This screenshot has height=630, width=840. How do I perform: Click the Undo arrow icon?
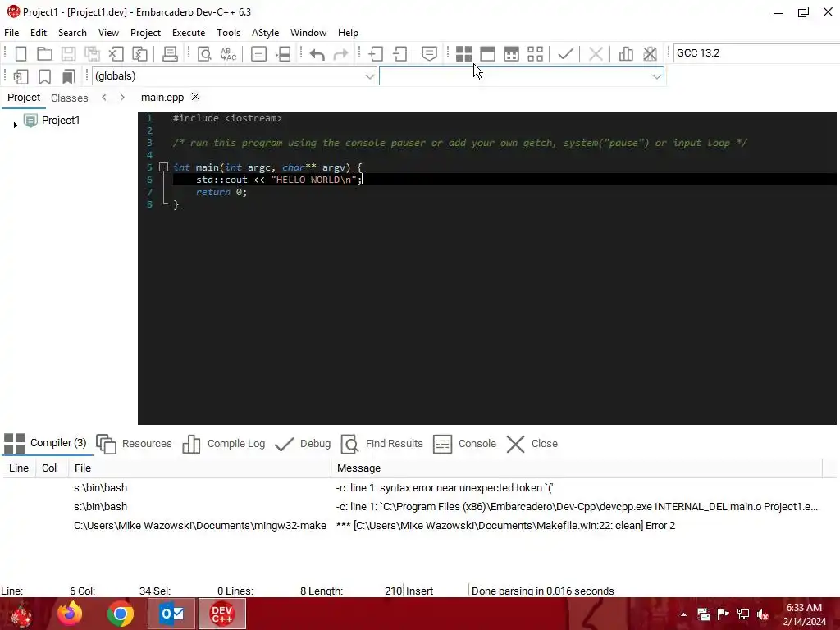(x=317, y=53)
